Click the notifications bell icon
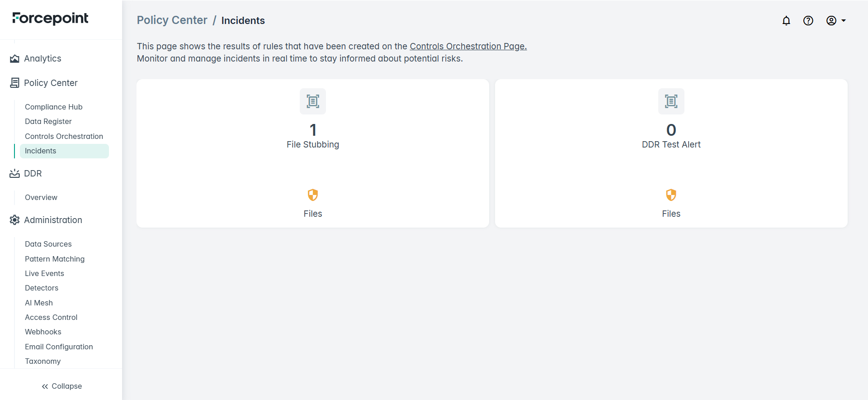Screen dimensions: 868x400 point(786,20)
